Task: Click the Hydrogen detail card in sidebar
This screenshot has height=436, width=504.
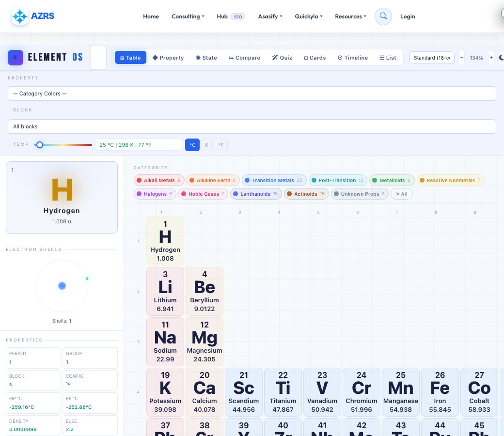Action: (62, 198)
